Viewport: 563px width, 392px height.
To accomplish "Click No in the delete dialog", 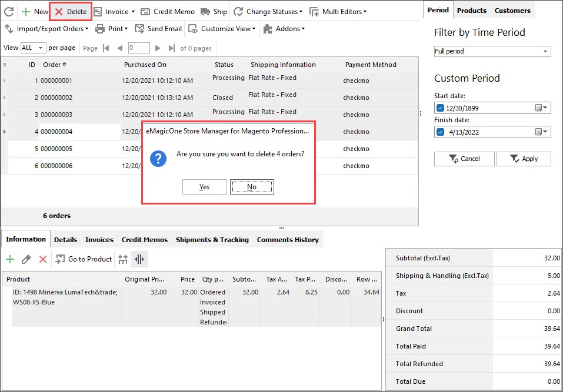I will click(x=252, y=187).
